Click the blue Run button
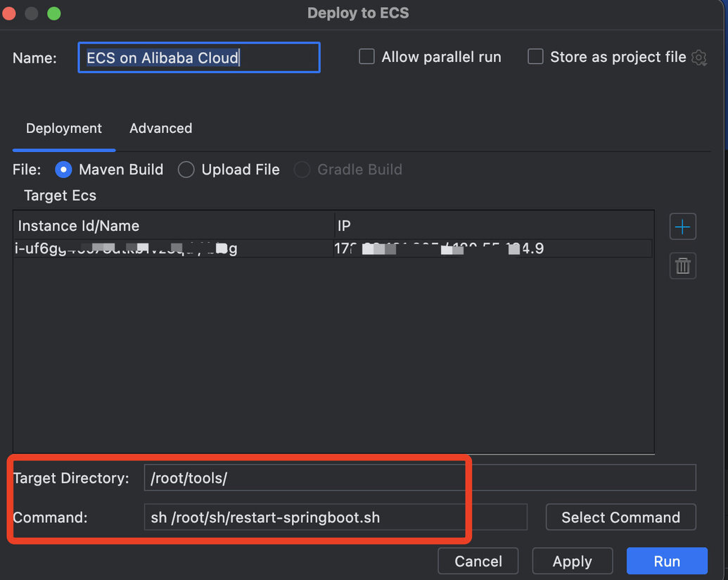This screenshot has width=728, height=580. (x=667, y=561)
